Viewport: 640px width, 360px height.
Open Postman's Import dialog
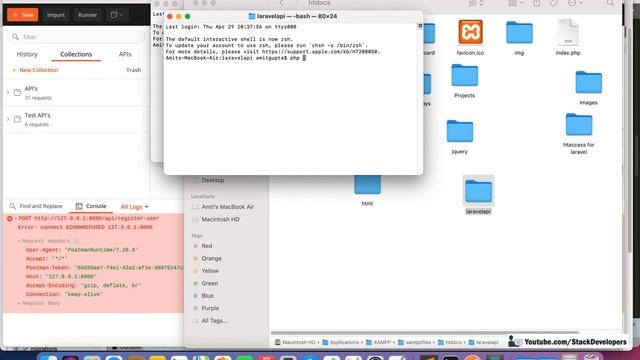[x=56, y=15]
